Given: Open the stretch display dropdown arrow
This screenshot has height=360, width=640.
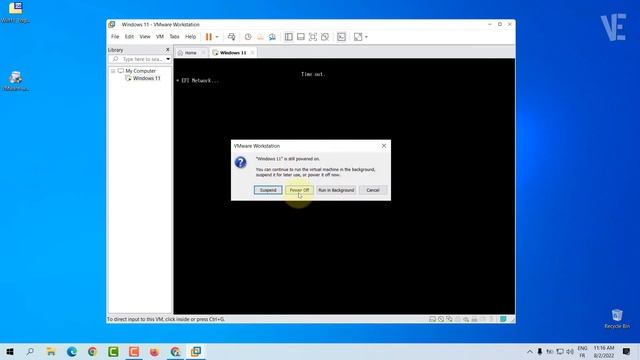Looking at the screenshot, I should pyautogui.click(x=366, y=37).
